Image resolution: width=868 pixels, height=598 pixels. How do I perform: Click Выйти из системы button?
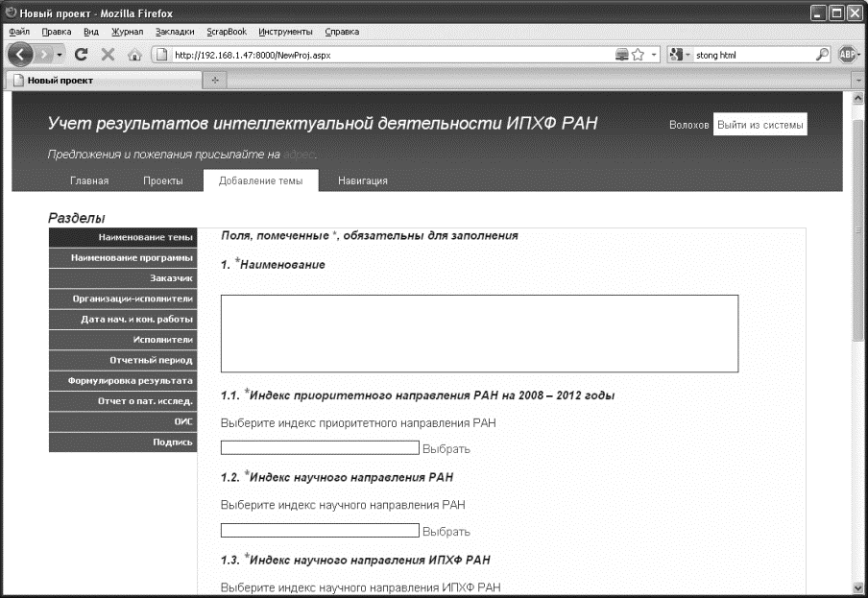(759, 126)
